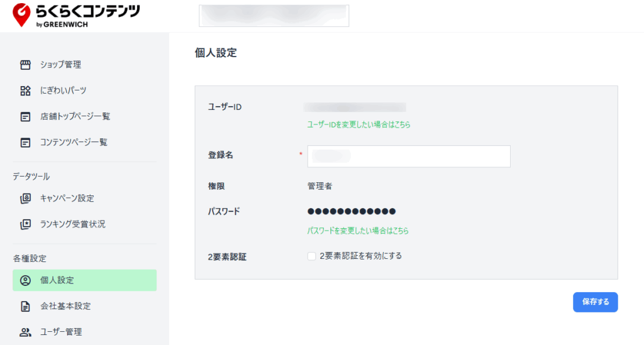Screen dimensions: 644x345
Task: Click the ranking icon beside ランキング受賞状況
Action: tap(25, 224)
